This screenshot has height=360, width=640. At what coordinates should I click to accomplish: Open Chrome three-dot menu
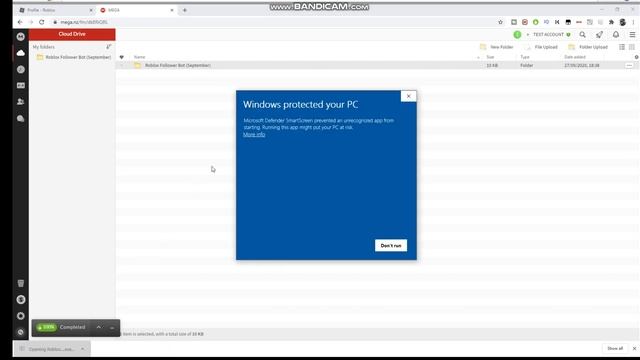(633, 22)
